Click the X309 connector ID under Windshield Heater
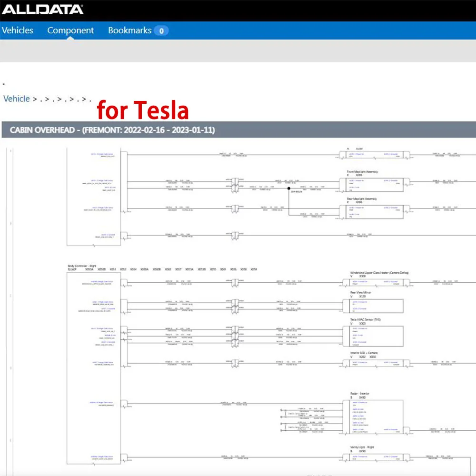 pos(362,276)
